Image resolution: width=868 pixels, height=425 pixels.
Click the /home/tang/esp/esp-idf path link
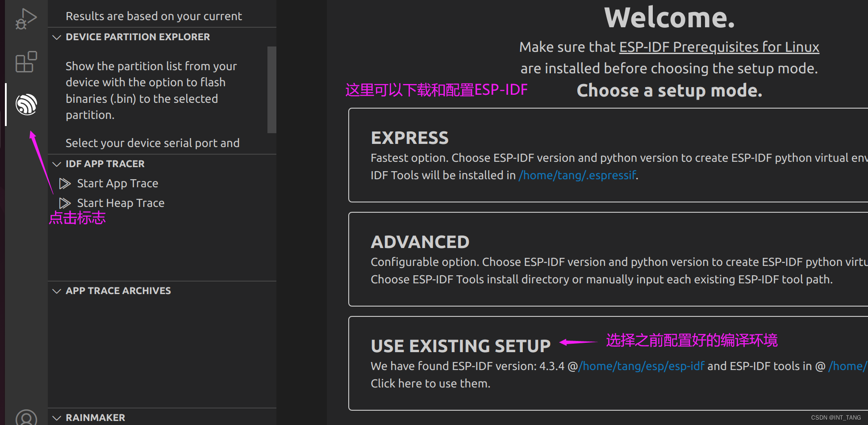pos(642,366)
